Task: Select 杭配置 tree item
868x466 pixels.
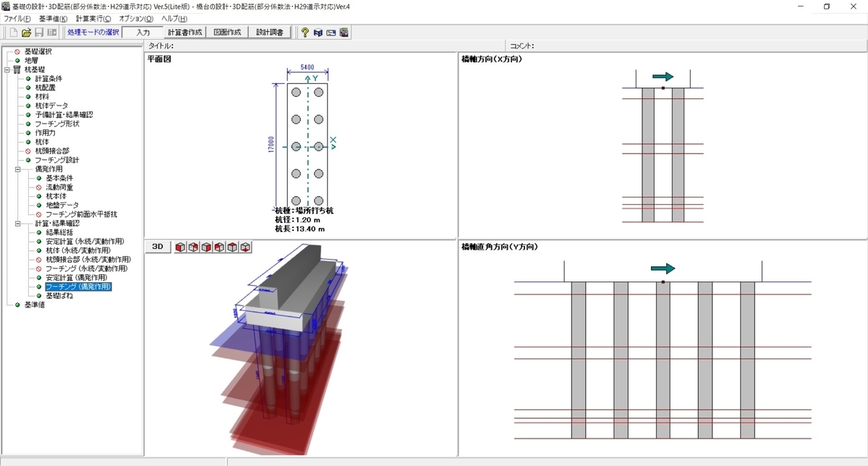Action: pyautogui.click(x=45, y=88)
